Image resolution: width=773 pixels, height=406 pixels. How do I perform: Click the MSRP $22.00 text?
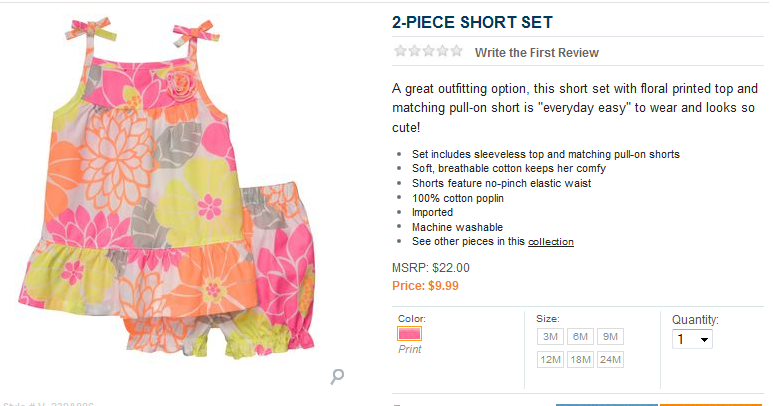pos(431,268)
